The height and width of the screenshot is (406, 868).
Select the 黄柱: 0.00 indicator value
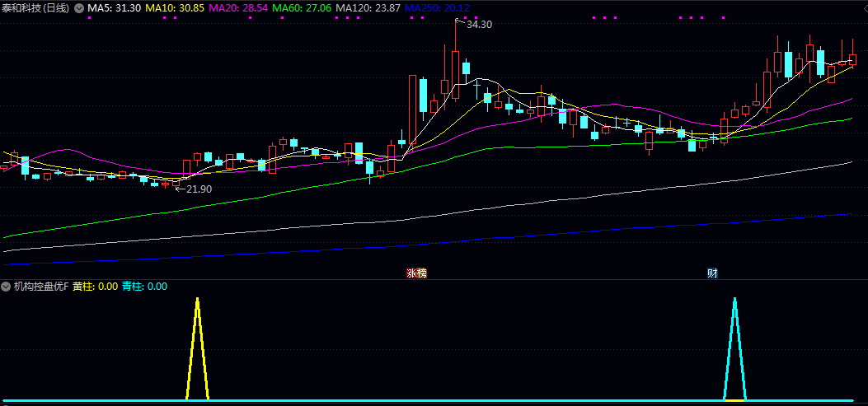click(95, 287)
